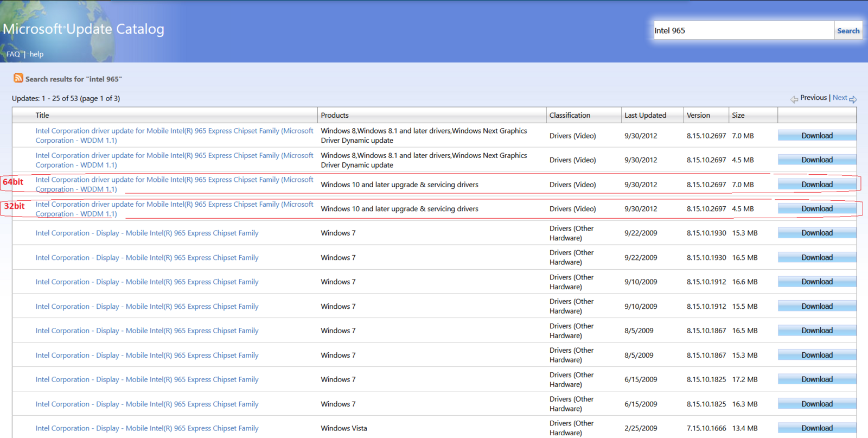
Task: Open the 15.5 MB 9/10/2009 Display driver title
Action: (147, 307)
